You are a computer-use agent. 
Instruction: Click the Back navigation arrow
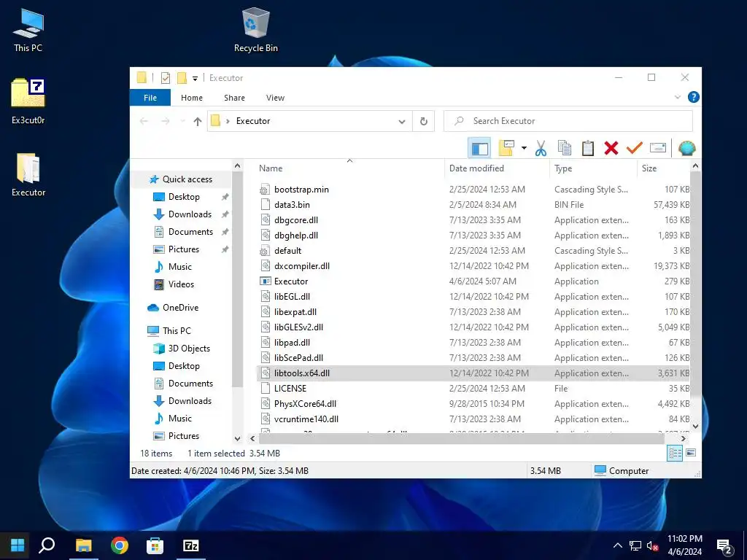144,122
